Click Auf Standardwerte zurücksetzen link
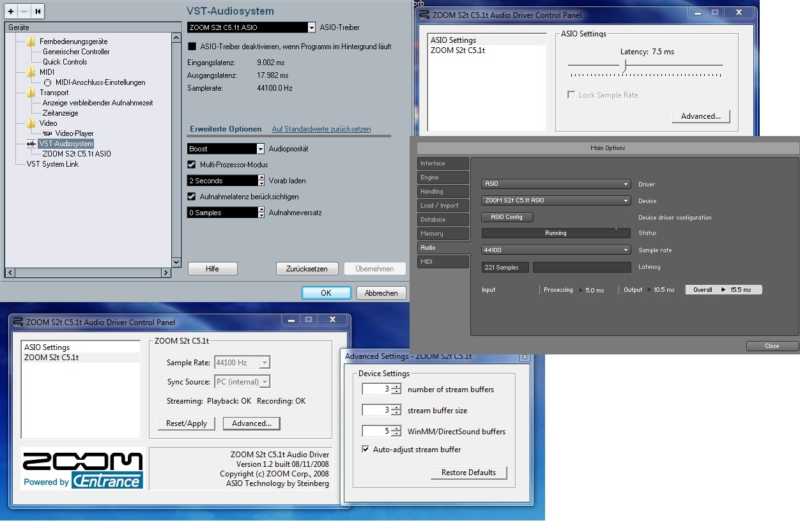This screenshot has width=800, height=532. pyautogui.click(x=321, y=129)
